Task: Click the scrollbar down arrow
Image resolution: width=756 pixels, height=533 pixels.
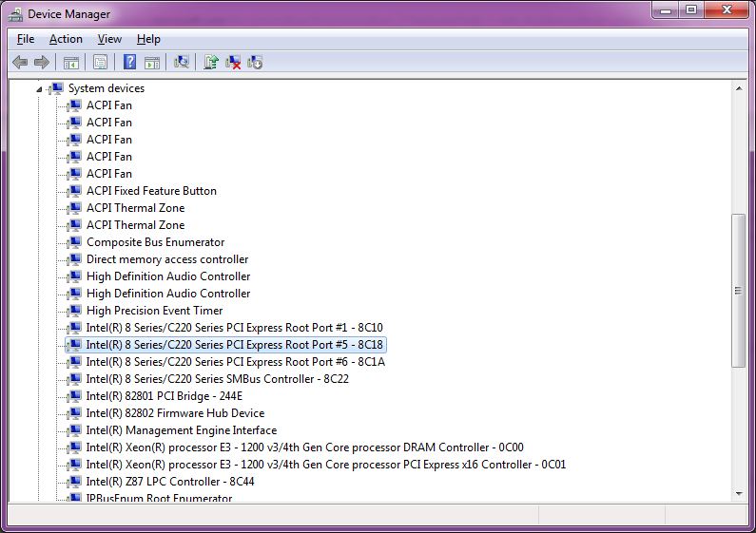Action: click(738, 494)
